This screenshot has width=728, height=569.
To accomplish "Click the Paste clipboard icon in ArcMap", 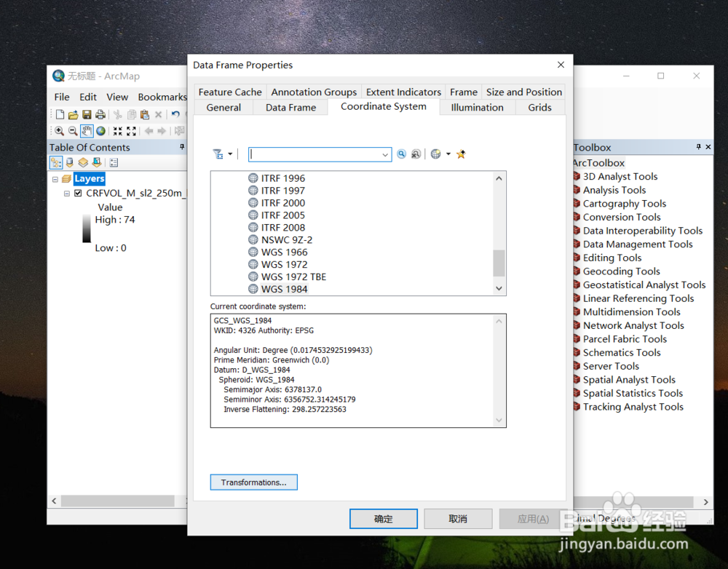I will tap(145, 114).
